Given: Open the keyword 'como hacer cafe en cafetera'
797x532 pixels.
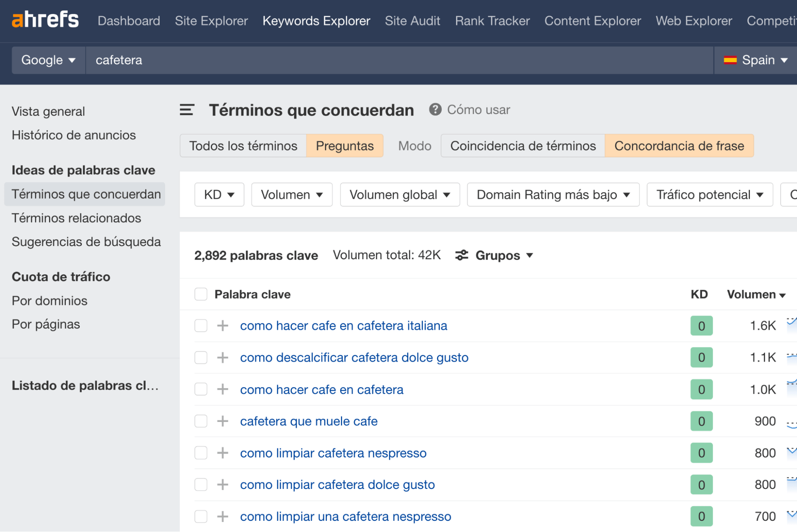Looking at the screenshot, I should [321, 390].
